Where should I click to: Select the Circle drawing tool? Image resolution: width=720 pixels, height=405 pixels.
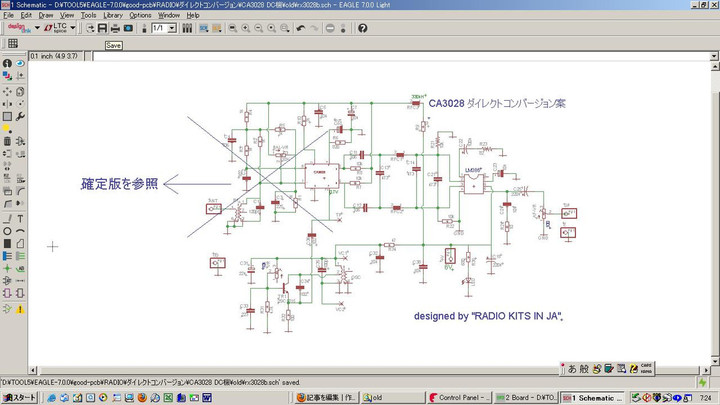8,231
